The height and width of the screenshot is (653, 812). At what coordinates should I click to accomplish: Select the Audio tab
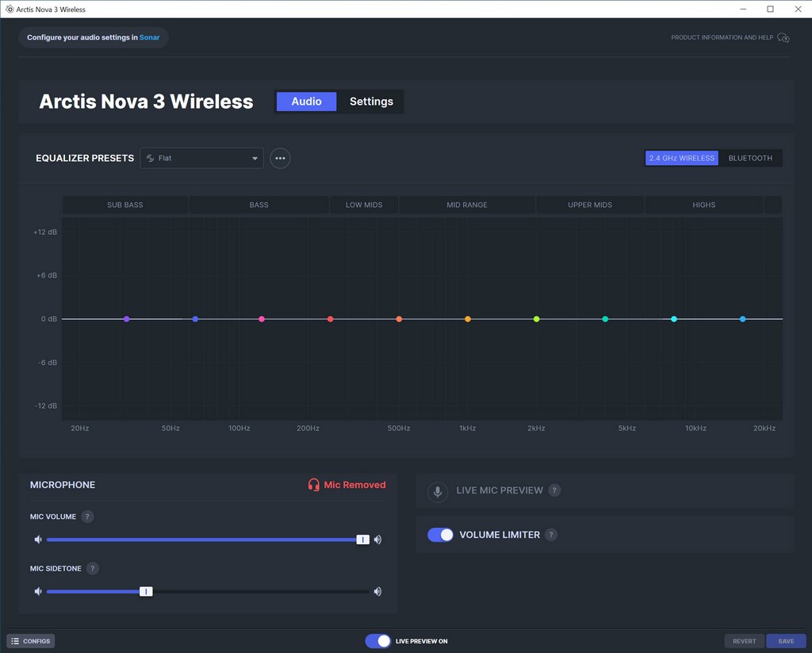pyautogui.click(x=306, y=102)
